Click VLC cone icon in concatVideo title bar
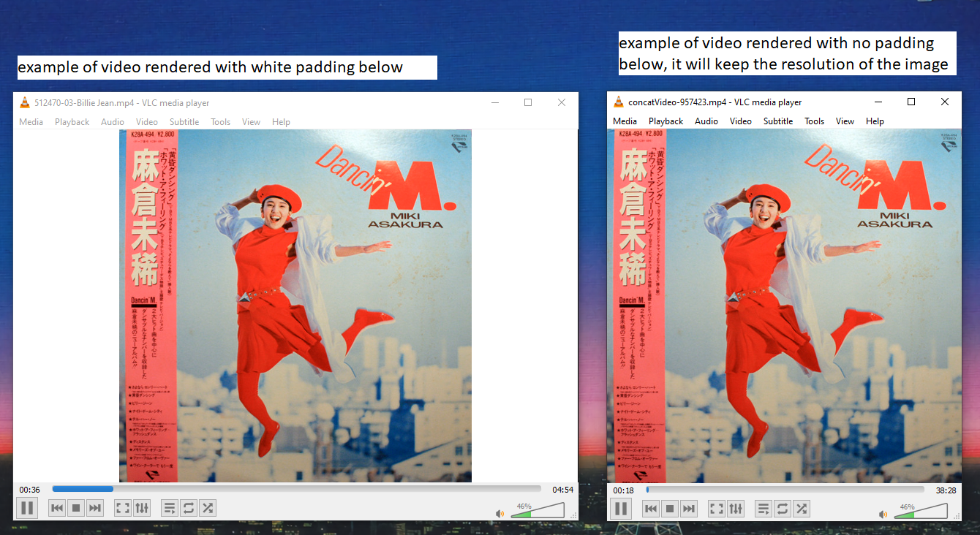This screenshot has height=535, width=980. pos(619,102)
